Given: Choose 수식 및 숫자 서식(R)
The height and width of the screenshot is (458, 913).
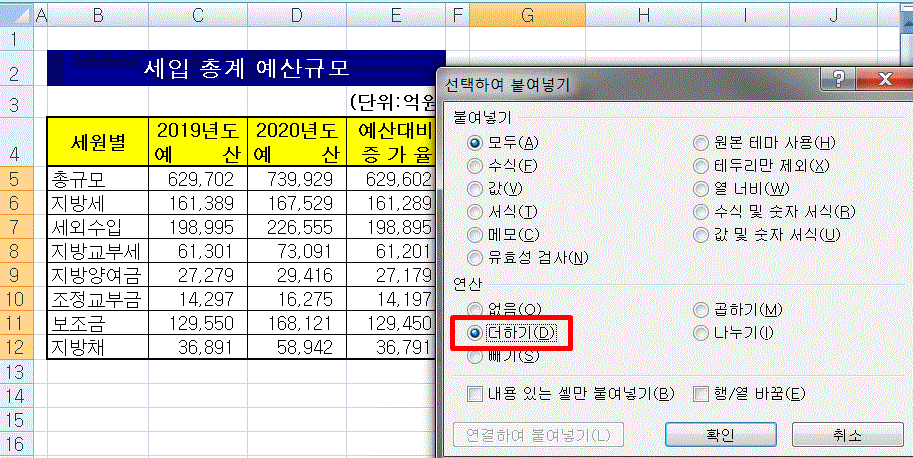Looking at the screenshot, I should [774, 212].
